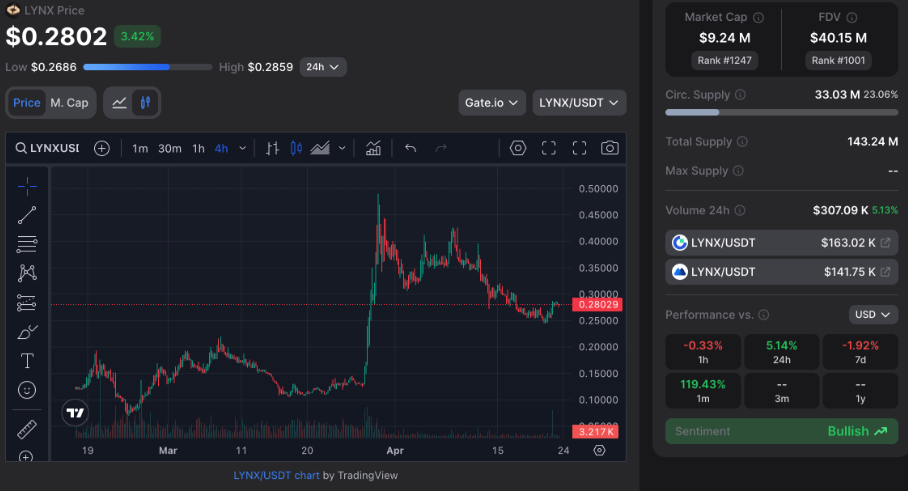Image resolution: width=908 pixels, height=491 pixels.
Task: Open the LYNX/USDT $163.02 K market row
Action: [781, 243]
